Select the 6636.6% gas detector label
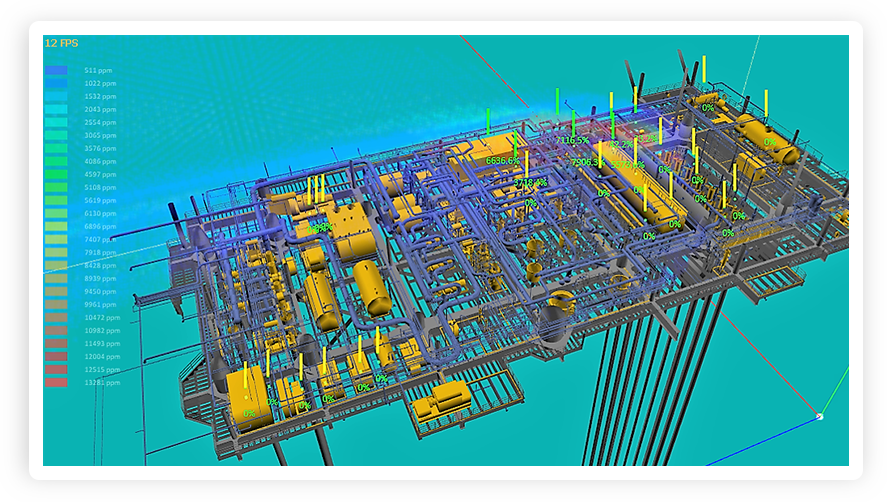Screen dimensions: 887x502 pyautogui.click(x=502, y=160)
